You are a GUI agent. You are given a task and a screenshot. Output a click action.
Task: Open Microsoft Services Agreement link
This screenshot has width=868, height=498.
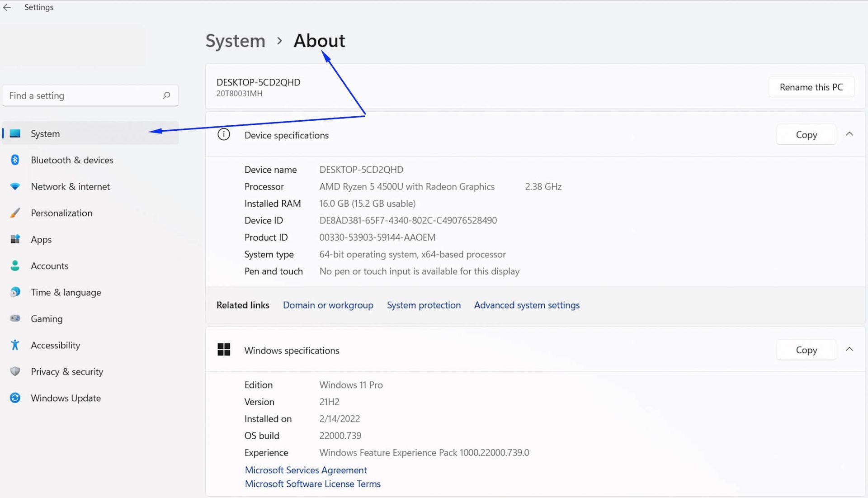pyautogui.click(x=306, y=470)
